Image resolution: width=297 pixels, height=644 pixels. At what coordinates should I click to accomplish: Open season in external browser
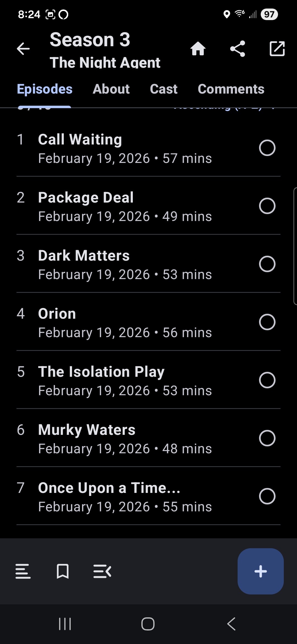(x=277, y=49)
